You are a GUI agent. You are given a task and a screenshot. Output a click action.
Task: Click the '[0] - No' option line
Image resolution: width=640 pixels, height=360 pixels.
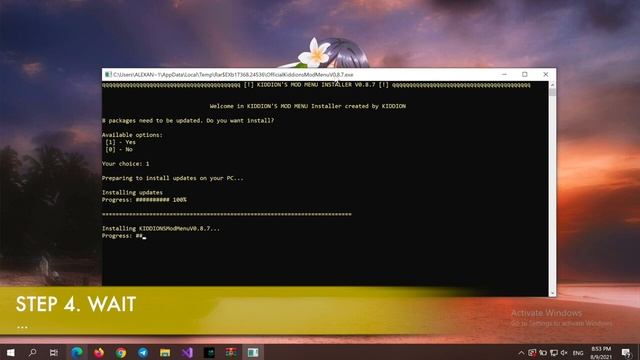(119, 149)
